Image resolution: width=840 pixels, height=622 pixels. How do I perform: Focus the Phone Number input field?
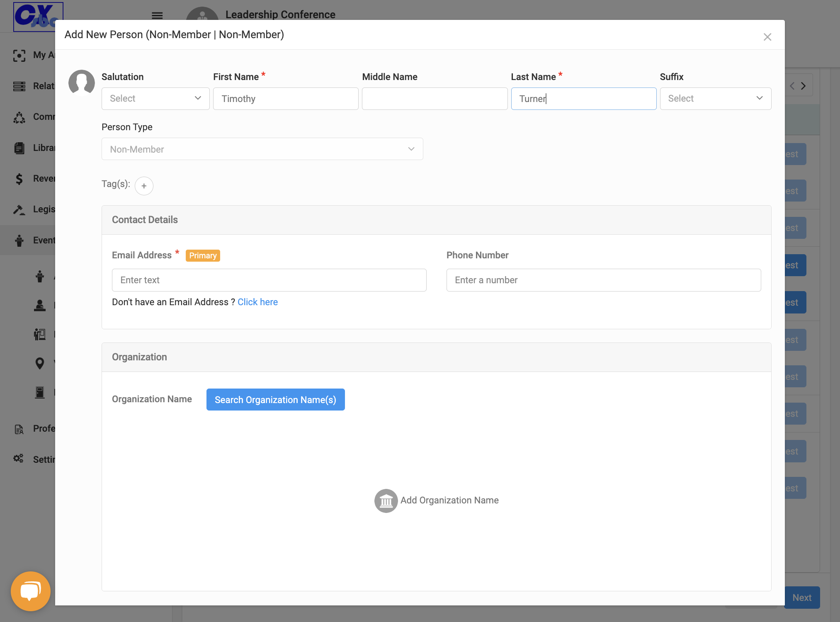(x=604, y=280)
